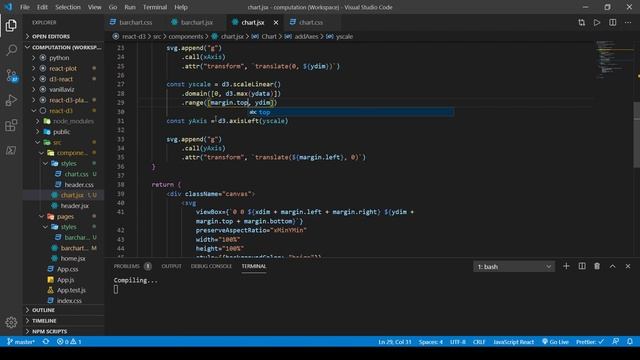Collapse the react-d3 folder

[x=63, y=111]
